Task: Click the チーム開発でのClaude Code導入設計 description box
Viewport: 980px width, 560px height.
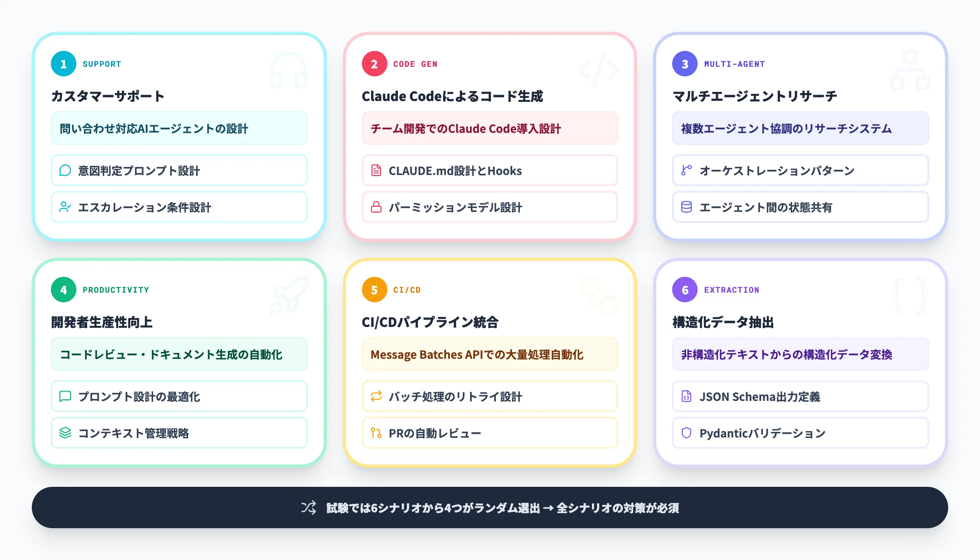Action: (490, 128)
